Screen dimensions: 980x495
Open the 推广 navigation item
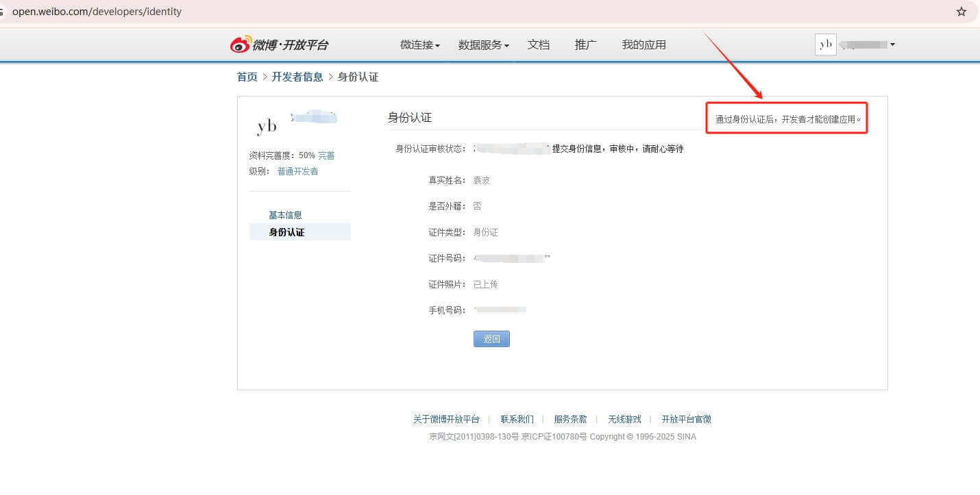coord(585,45)
